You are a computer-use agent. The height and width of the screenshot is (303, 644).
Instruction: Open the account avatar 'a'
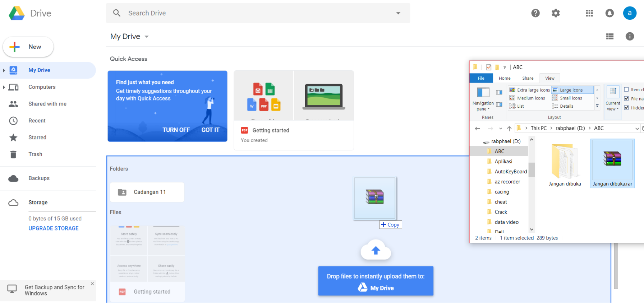(630, 13)
